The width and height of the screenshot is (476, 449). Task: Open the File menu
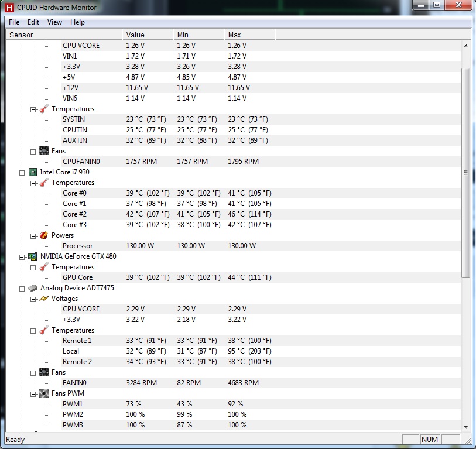(14, 22)
